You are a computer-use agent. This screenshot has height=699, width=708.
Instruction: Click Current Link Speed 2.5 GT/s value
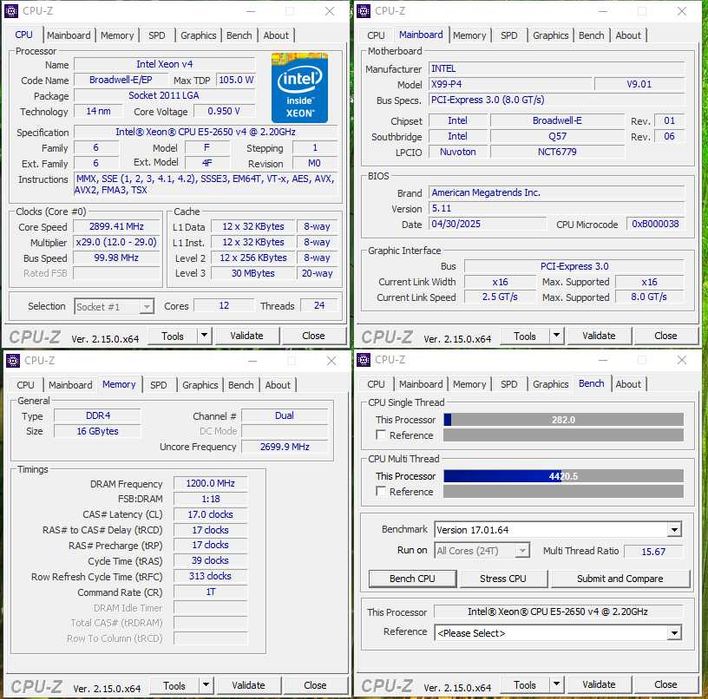(499, 297)
